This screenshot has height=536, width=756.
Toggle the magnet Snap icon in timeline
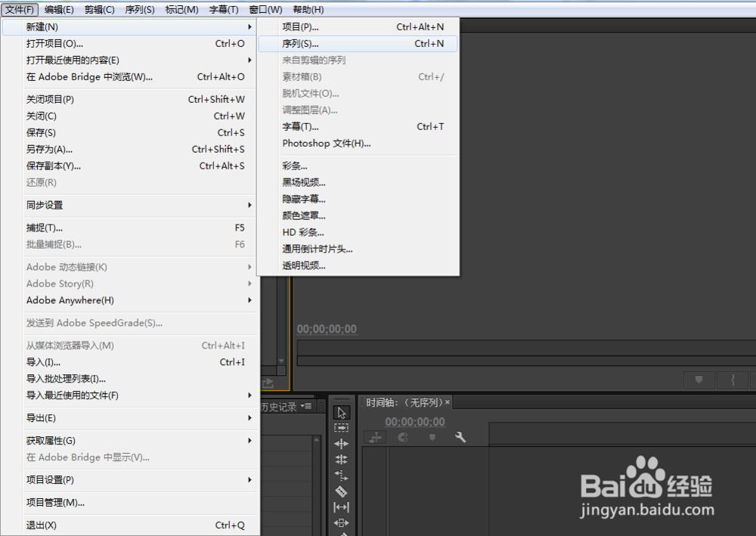[403, 437]
